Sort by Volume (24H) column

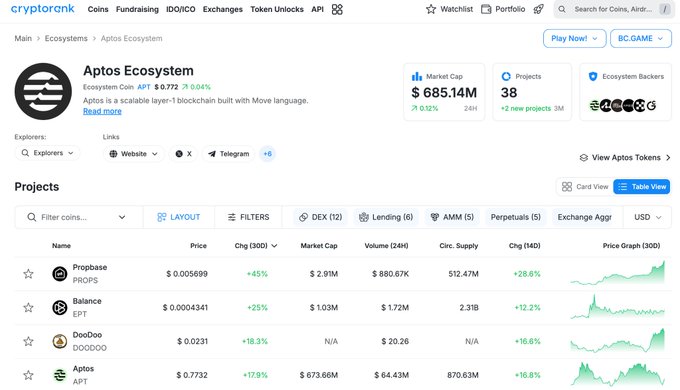[x=386, y=246]
